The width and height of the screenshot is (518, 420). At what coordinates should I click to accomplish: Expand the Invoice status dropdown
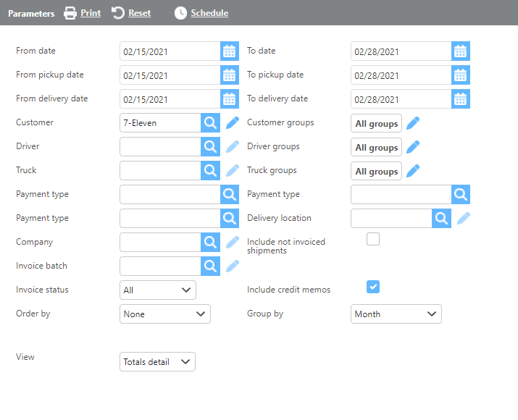coord(157,290)
